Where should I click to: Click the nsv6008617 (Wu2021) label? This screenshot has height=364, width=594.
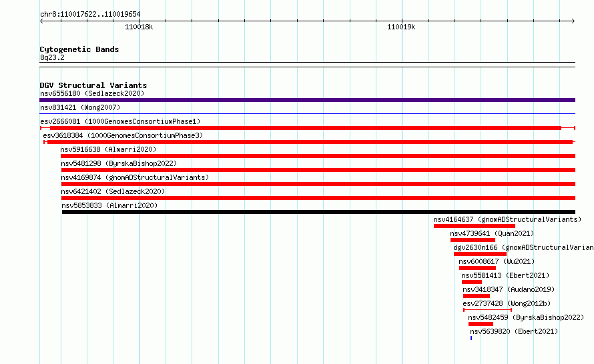pyautogui.click(x=497, y=261)
